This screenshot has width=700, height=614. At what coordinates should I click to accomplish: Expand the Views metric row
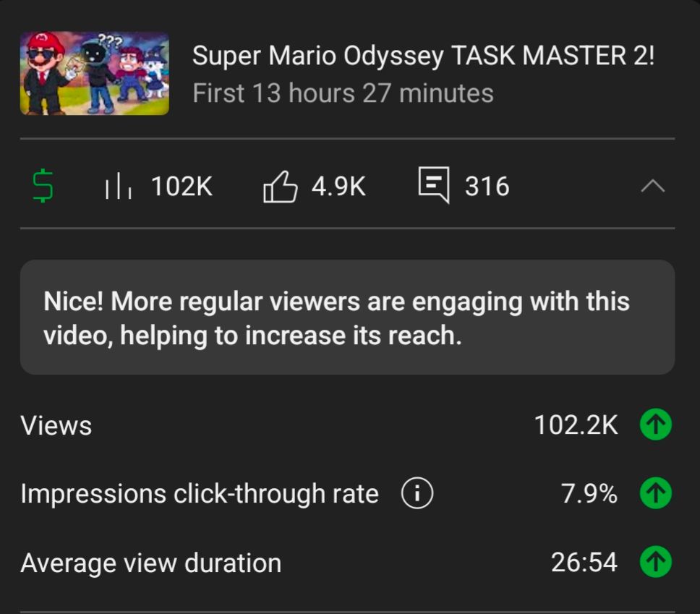click(56, 425)
